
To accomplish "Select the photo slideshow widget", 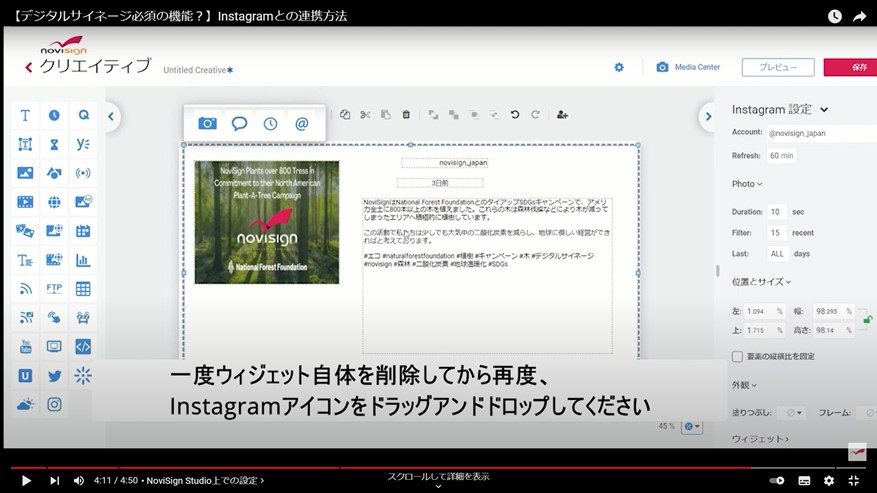I will [x=25, y=231].
